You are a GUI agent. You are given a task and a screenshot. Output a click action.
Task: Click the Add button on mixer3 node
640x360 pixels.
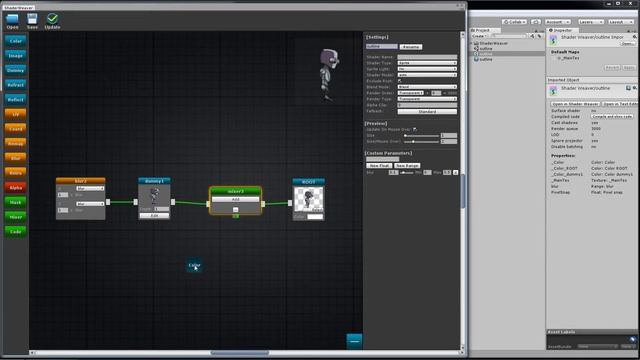point(236,199)
